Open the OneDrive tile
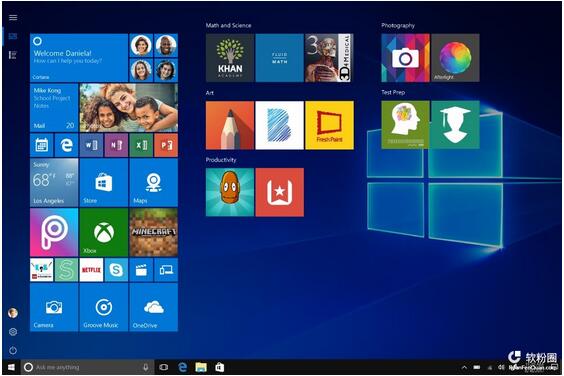 tap(154, 307)
